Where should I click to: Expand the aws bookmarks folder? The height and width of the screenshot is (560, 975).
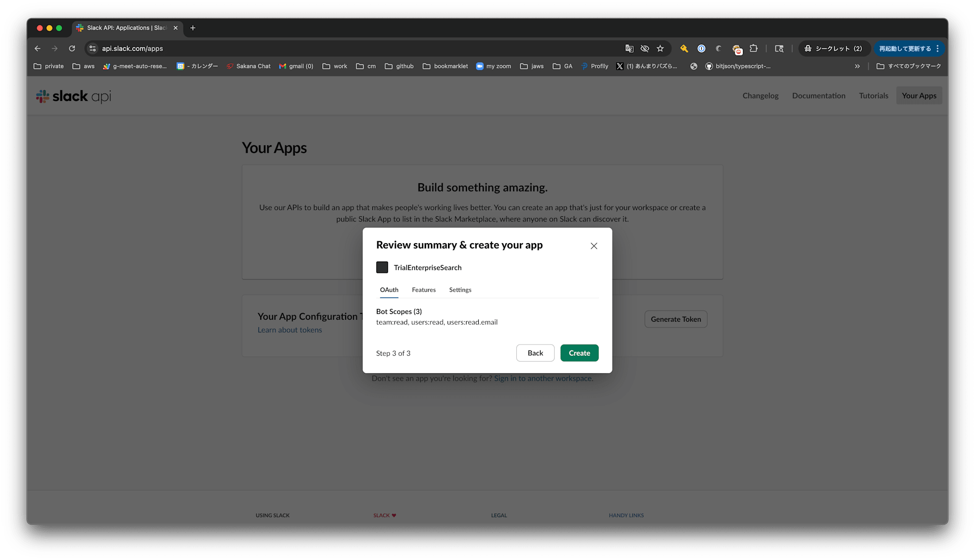(83, 66)
